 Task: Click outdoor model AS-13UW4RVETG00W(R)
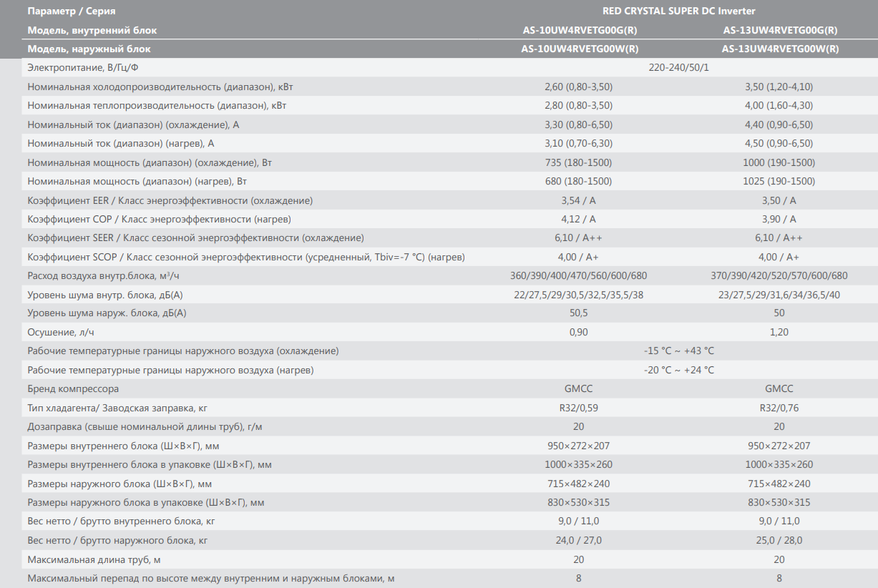[779, 49]
